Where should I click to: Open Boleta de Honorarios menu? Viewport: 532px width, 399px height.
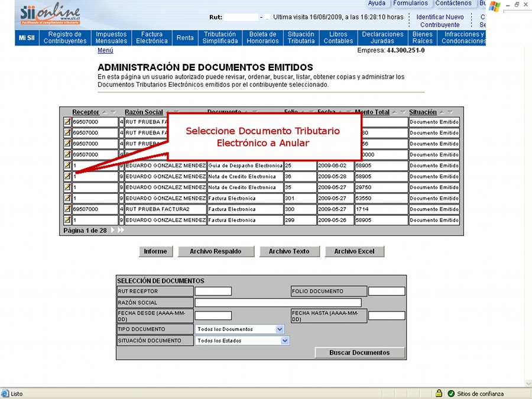(x=262, y=38)
